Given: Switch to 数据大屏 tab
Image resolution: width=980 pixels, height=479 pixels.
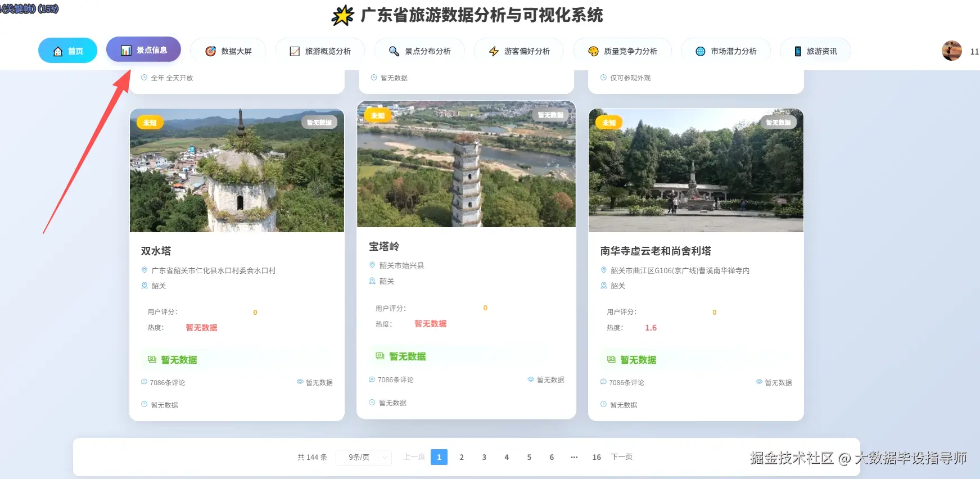Looking at the screenshot, I should pyautogui.click(x=228, y=51).
